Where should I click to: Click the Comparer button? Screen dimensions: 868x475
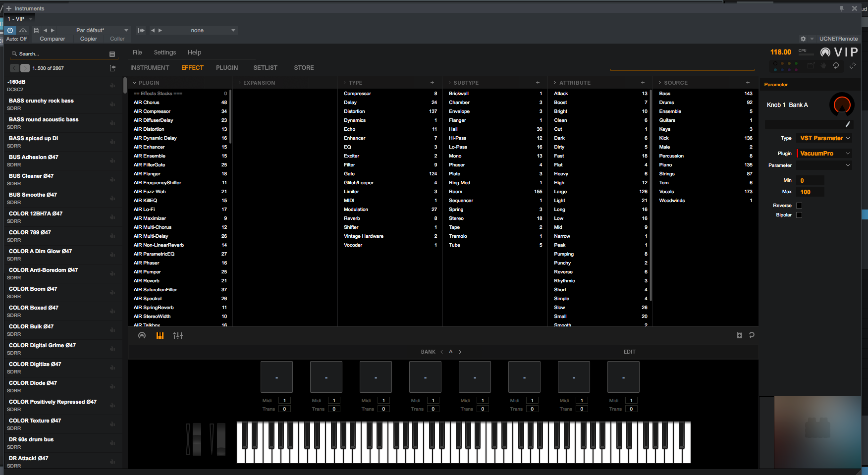coord(53,39)
